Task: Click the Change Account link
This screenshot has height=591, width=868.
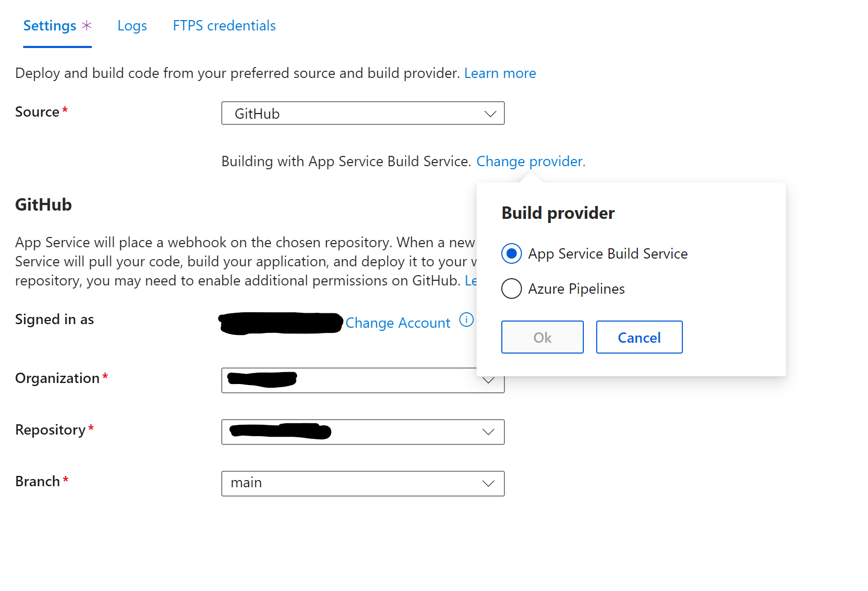Action: [x=398, y=323]
